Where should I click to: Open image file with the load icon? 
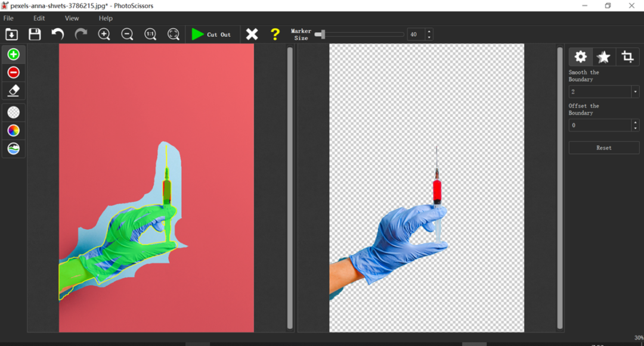pos(11,35)
